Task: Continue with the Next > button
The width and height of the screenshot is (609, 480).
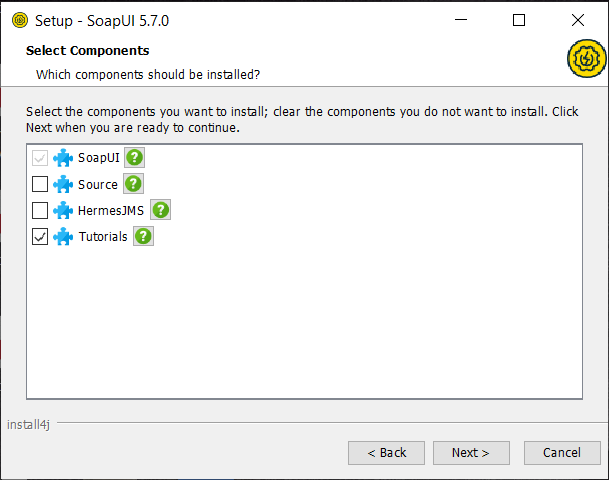Action: pos(471,453)
